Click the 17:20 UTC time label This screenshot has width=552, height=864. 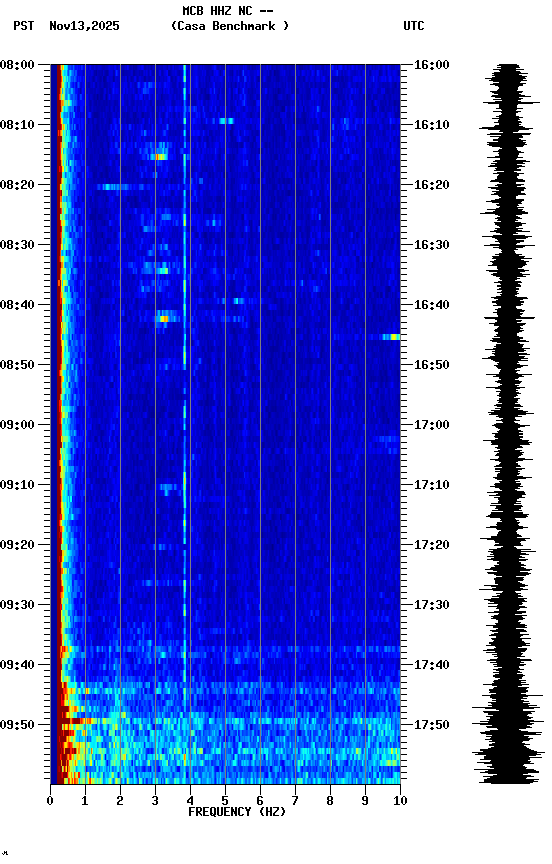(x=432, y=546)
